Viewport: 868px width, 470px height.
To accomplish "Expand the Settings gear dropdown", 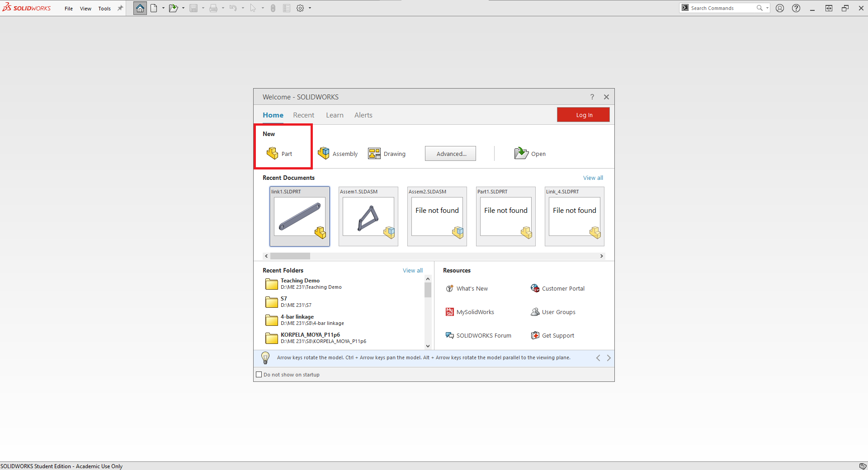I will point(310,8).
